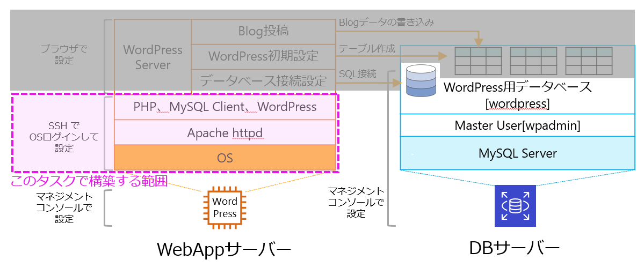Select the データベース接続設定 box
The height and width of the screenshot is (267, 644).
click(263, 81)
